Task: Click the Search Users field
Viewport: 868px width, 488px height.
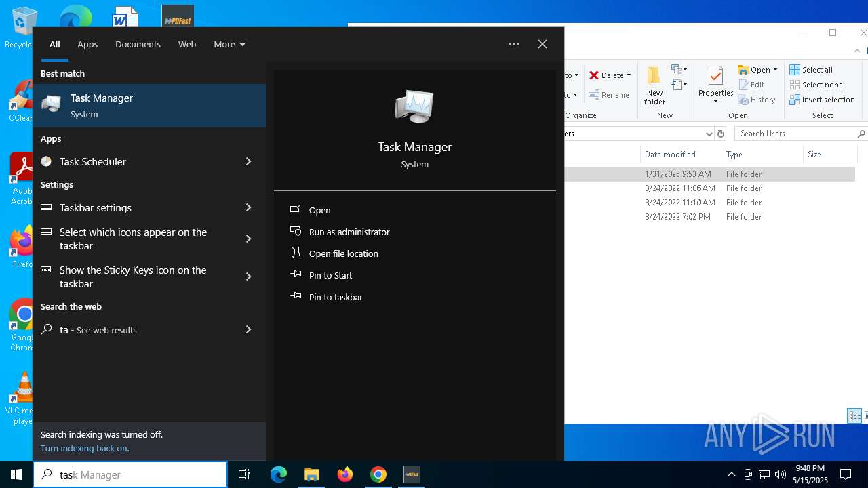Action: tap(800, 134)
